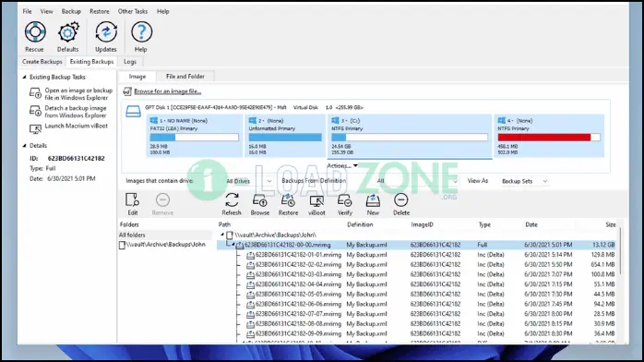644x362 pixels.
Task: Launch Macrium viBoot from sidebar
Action: 68,127
